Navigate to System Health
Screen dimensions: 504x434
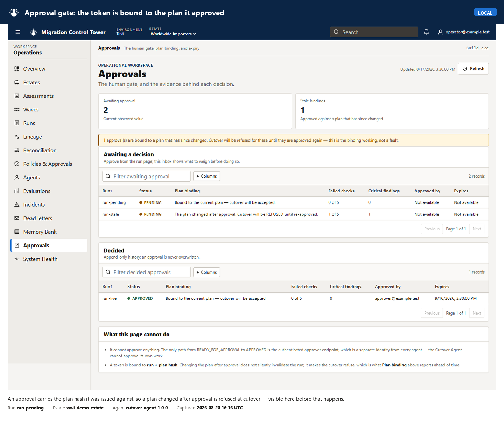point(49,259)
